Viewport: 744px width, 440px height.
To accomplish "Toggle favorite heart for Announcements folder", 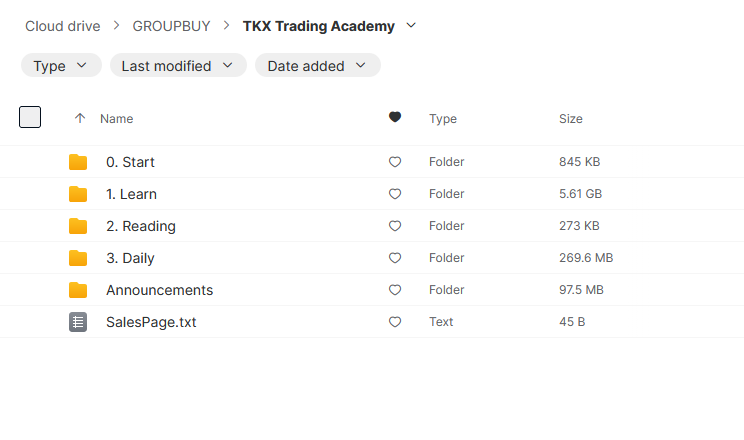I will 395,290.
